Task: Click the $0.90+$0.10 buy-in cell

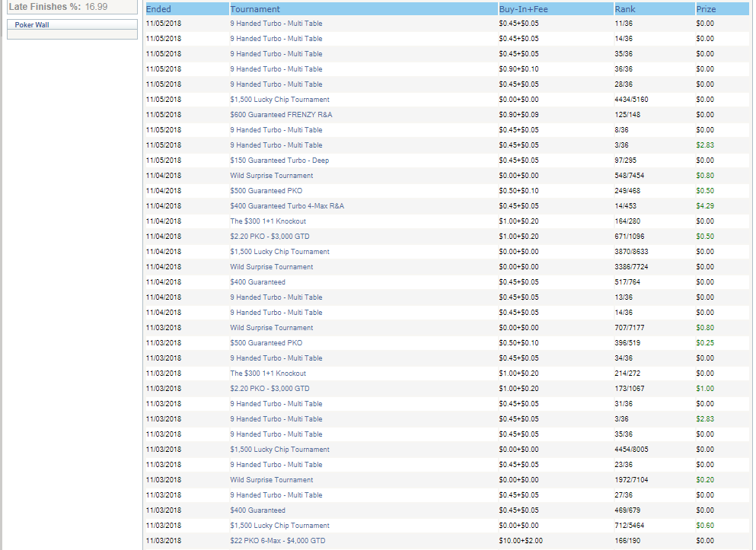Action: pyautogui.click(x=518, y=69)
